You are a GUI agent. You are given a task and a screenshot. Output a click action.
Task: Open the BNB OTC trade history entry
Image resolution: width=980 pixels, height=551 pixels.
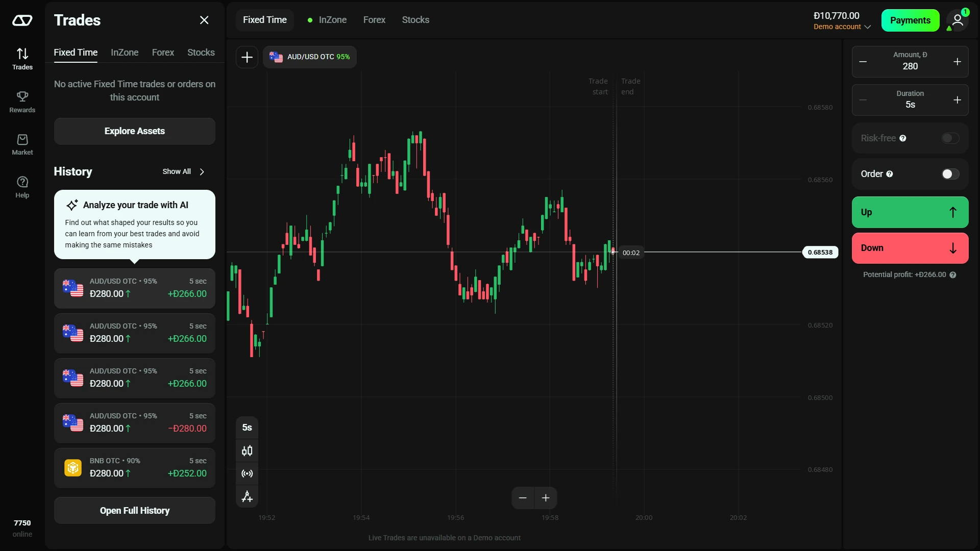pyautogui.click(x=135, y=468)
